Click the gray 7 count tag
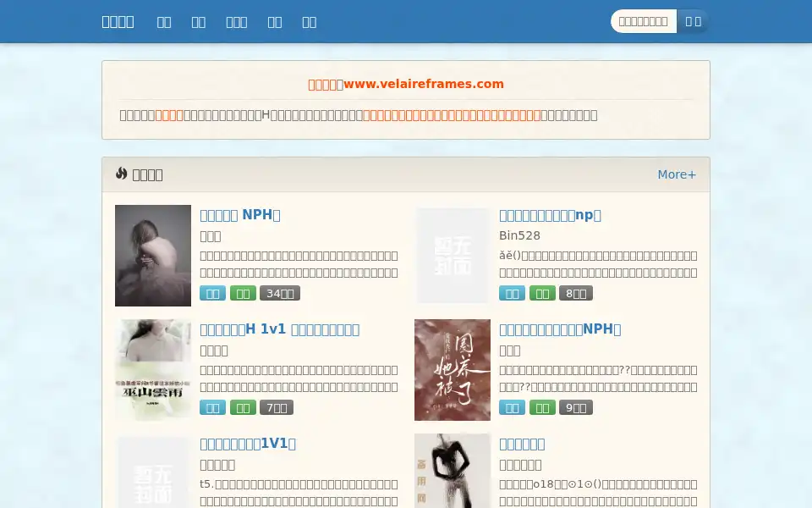 coord(277,407)
